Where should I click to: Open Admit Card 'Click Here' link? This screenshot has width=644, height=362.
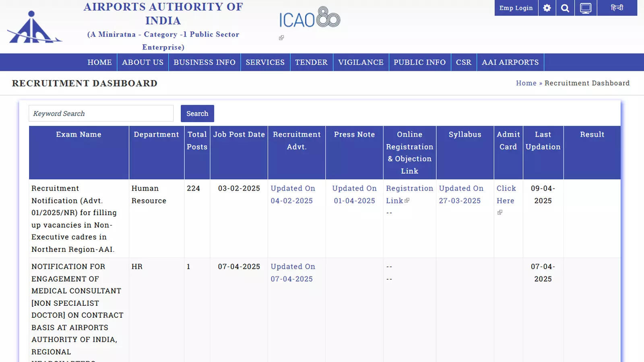506,194
